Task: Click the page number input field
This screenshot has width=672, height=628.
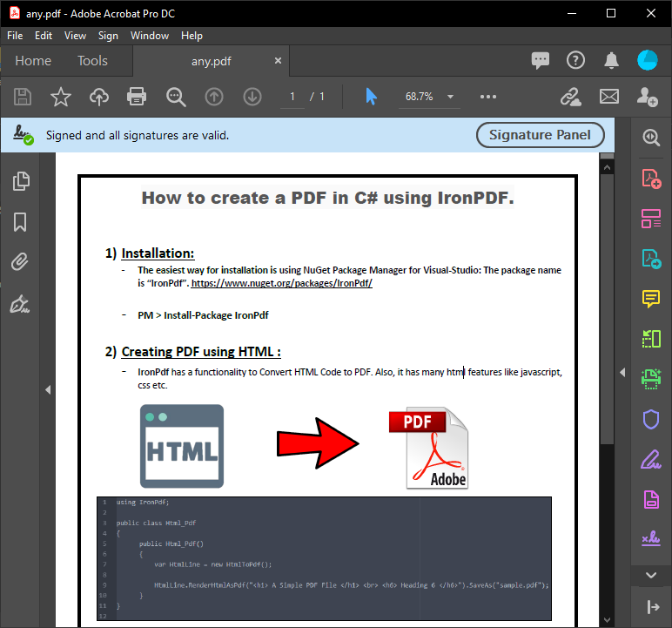Action: [292, 97]
